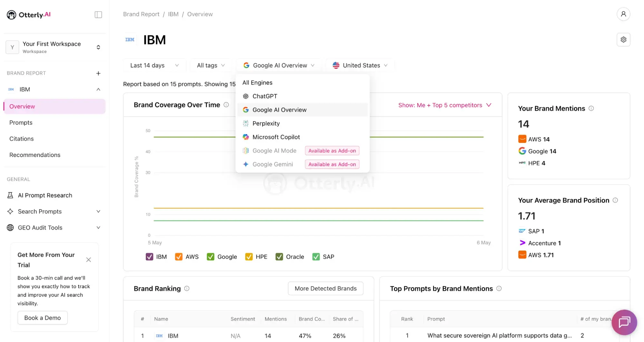Go to Brand Report breadcrumb
The image size is (644, 342).
pyautogui.click(x=141, y=14)
